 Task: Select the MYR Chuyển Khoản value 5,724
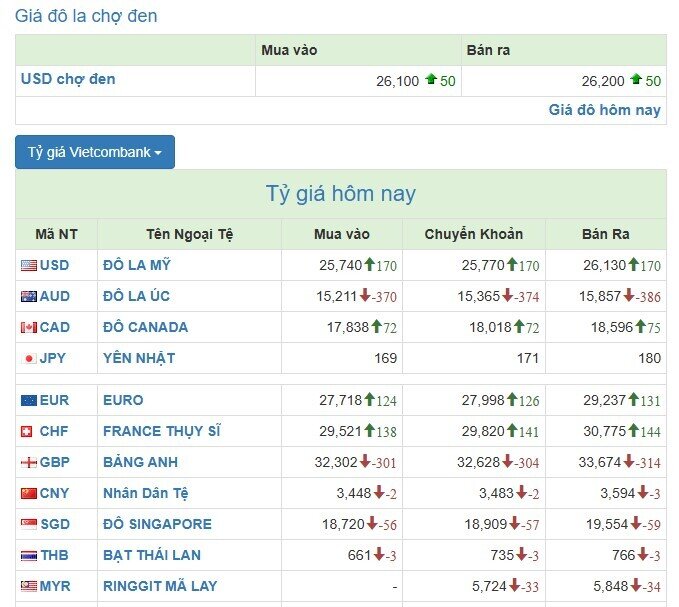pyautogui.click(x=489, y=586)
